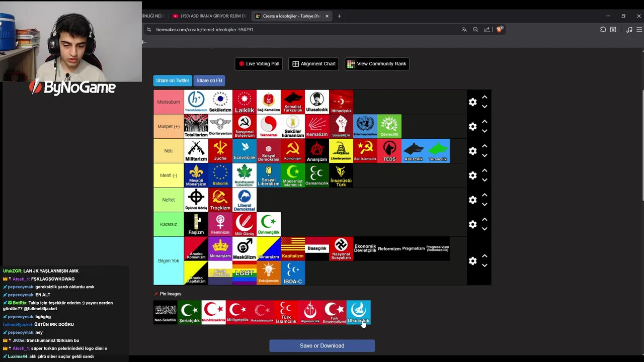The width and height of the screenshot is (644, 362).
Task: Select the Totalitarizm tile
Action: click(196, 126)
